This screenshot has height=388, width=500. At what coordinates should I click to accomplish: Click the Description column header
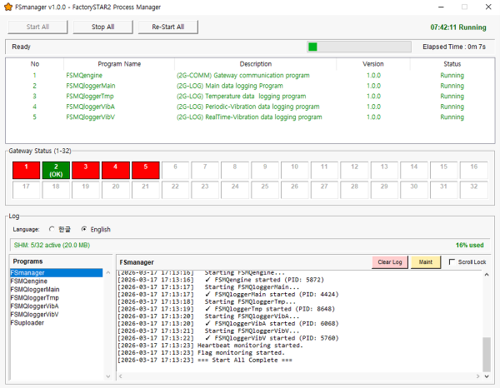[x=256, y=64]
